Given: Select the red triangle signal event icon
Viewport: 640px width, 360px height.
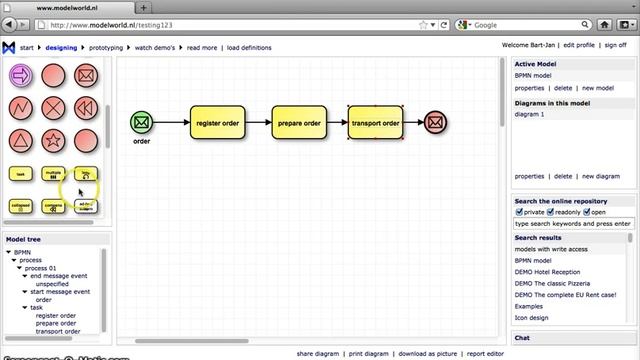Looking at the screenshot, I should (21, 141).
